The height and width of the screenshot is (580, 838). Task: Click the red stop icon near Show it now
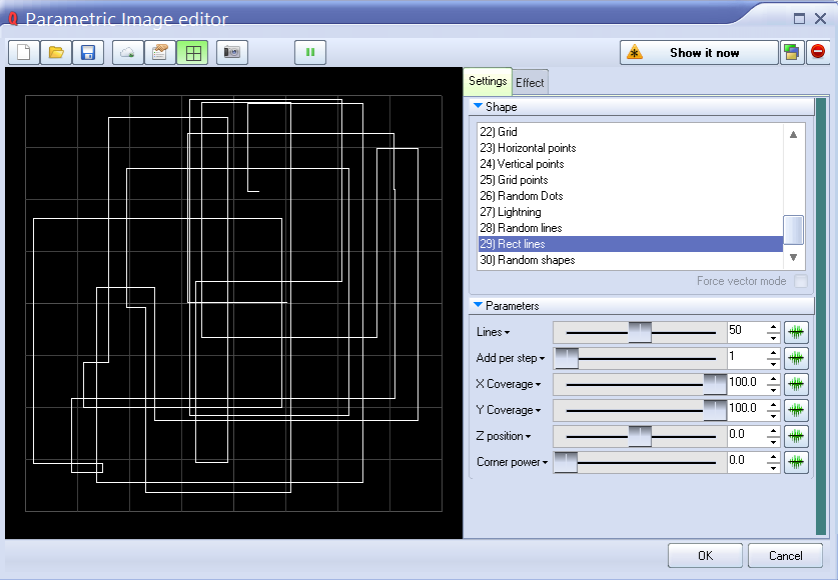[x=820, y=52]
